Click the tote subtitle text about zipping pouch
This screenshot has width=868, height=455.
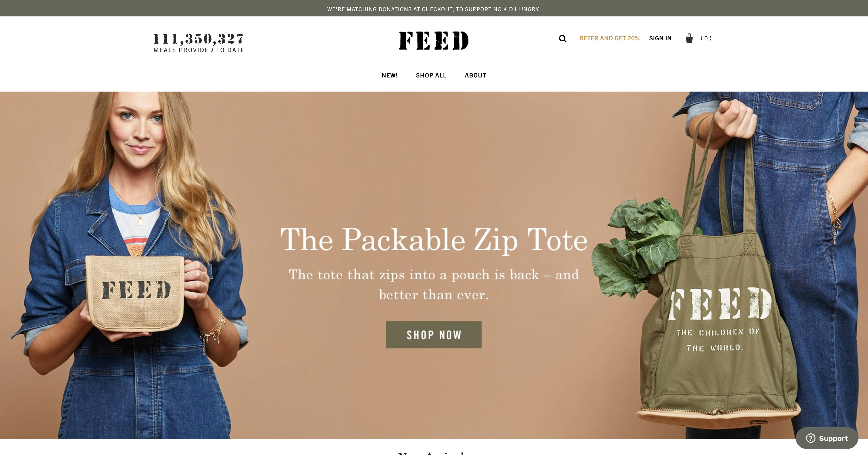pyautogui.click(x=434, y=284)
